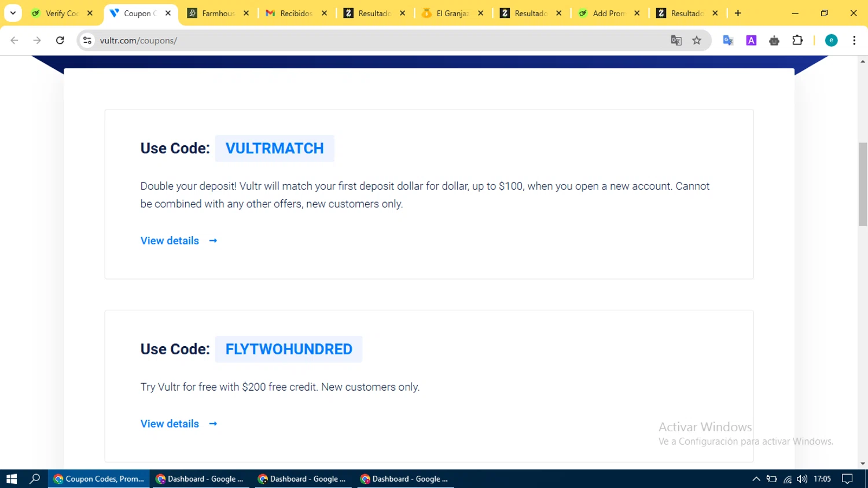This screenshot has width=868, height=488.
Task: Open the battery status tray icon
Action: tap(771, 479)
